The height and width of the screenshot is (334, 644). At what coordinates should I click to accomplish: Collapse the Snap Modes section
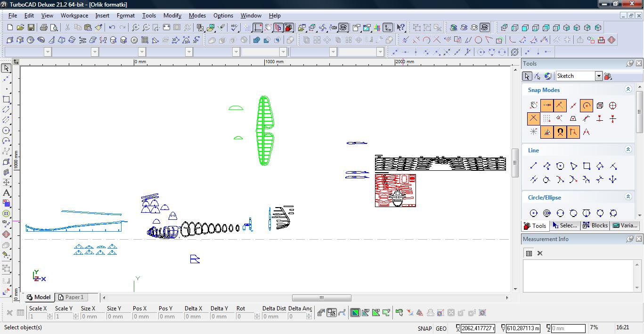click(628, 89)
